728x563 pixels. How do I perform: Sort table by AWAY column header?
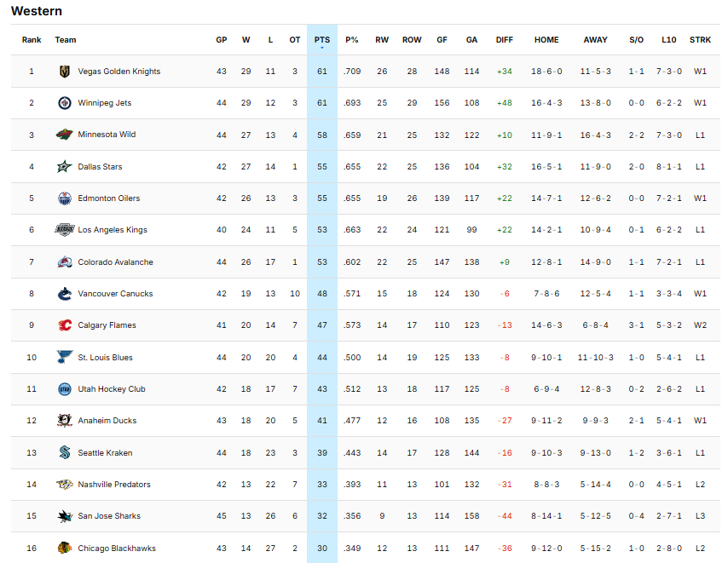pyautogui.click(x=595, y=40)
